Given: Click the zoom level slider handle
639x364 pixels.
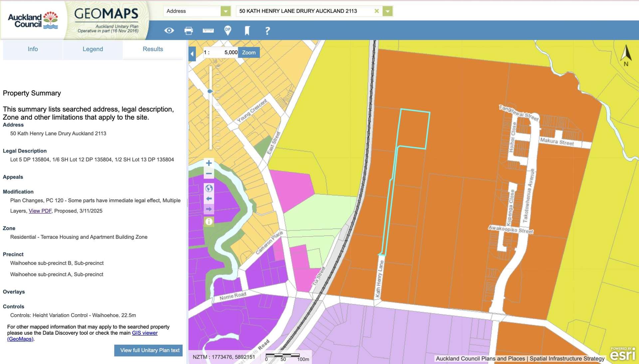Looking at the screenshot, I should click(x=210, y=91).
